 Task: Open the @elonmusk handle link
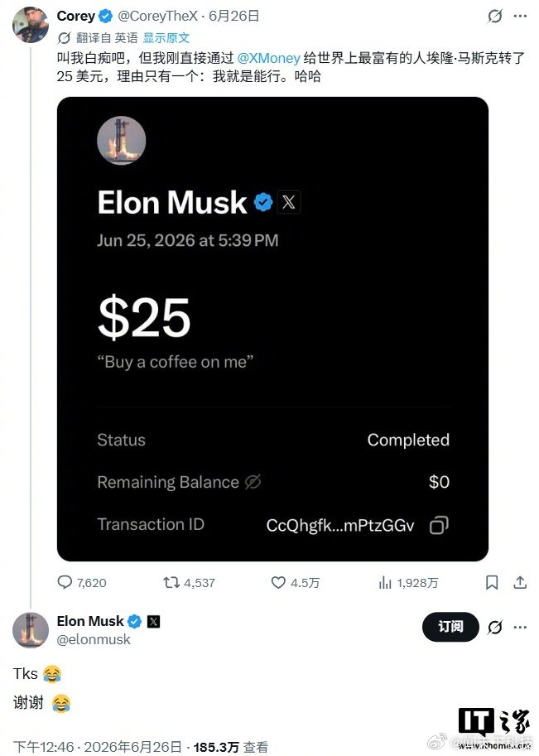(x=94, y=639)
